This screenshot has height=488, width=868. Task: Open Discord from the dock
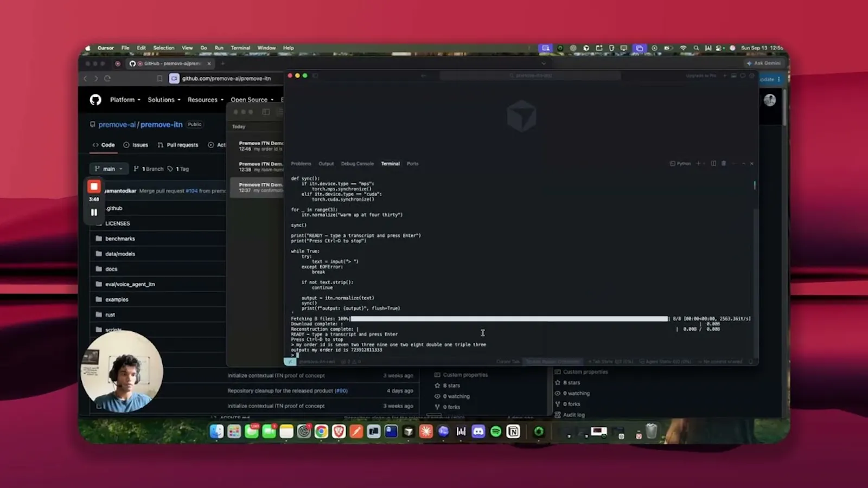[x=478, y=431]
